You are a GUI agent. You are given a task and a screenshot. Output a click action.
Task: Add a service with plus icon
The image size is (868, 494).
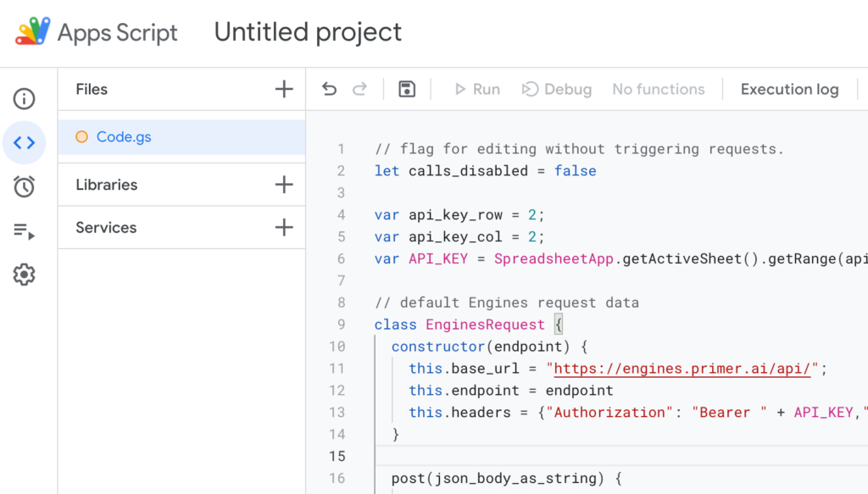click(x=284, y=227)
